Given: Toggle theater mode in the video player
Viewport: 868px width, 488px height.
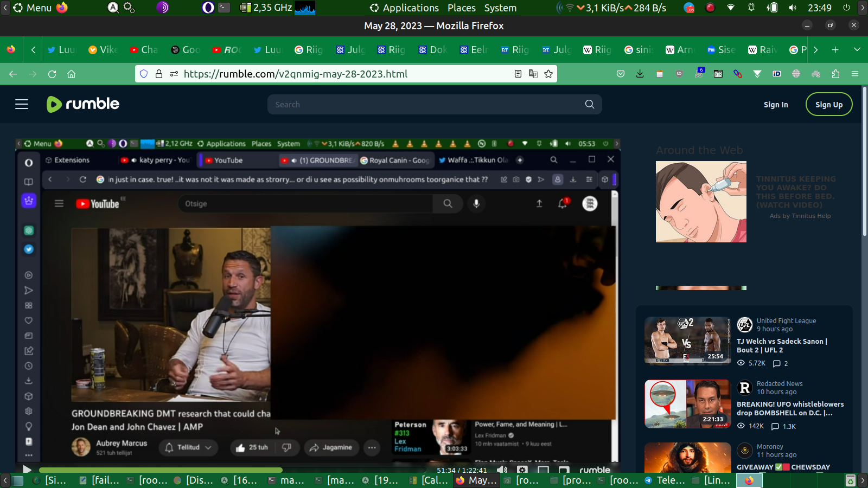Looking at the screenshot, I should pos(543,470).
